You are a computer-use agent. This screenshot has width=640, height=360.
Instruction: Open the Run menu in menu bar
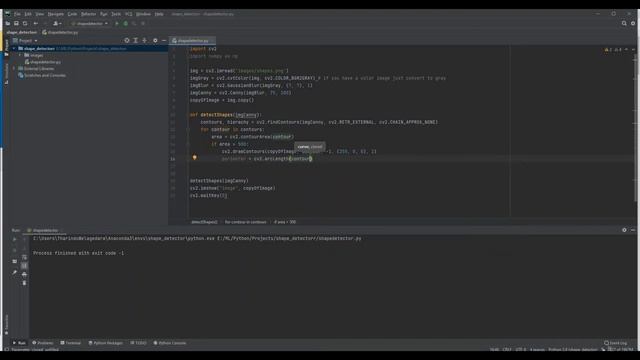coord(104,14)
